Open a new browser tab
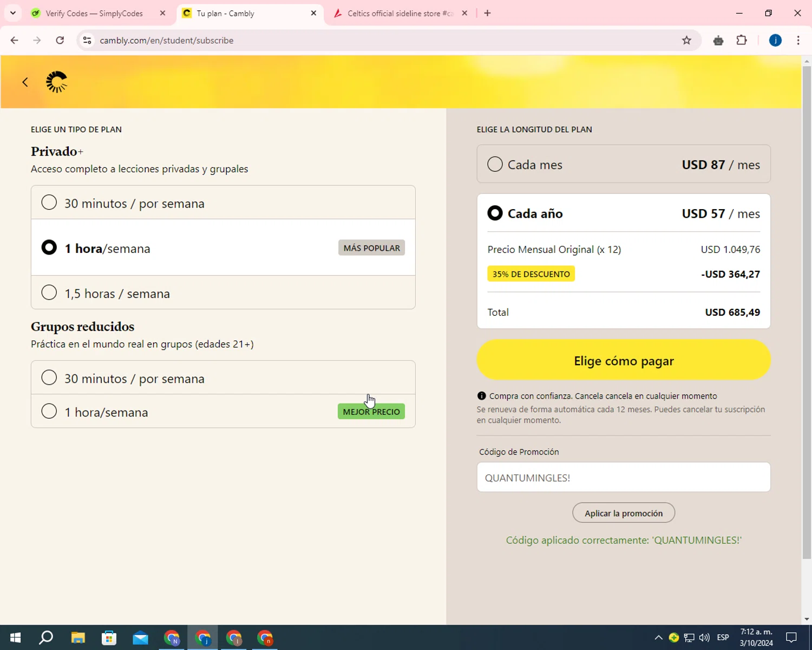812x650 pixels. pos(487,13)
